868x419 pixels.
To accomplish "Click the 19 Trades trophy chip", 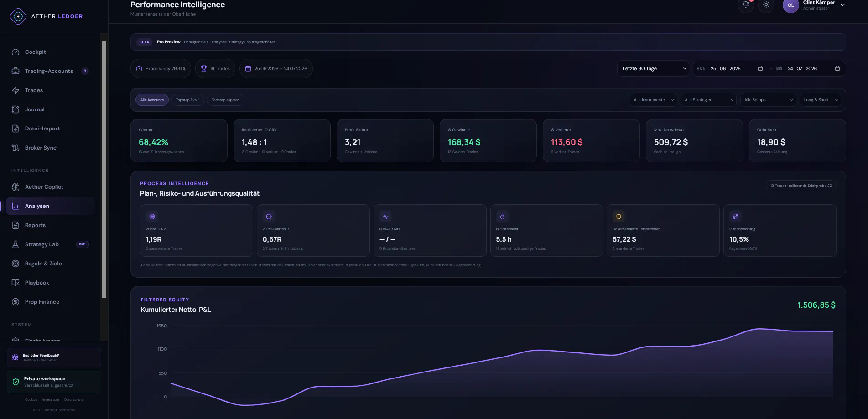I will tap(215, 69).
